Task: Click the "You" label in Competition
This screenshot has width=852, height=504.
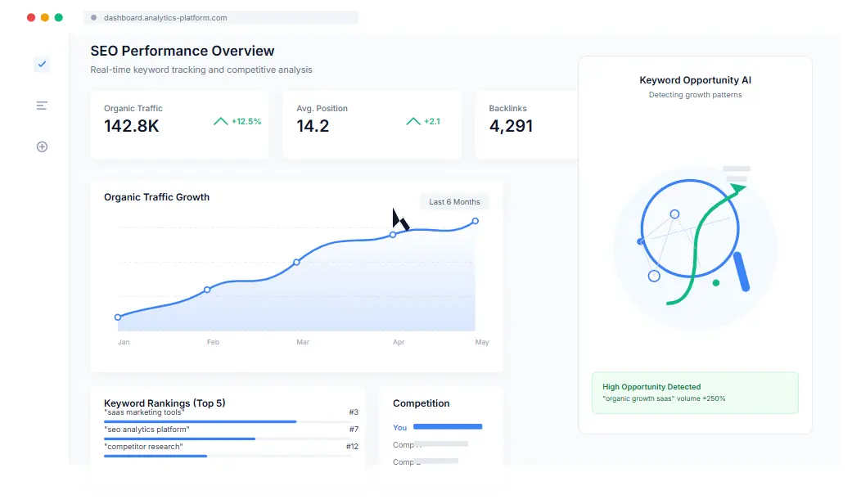Action: click(400, 427)
